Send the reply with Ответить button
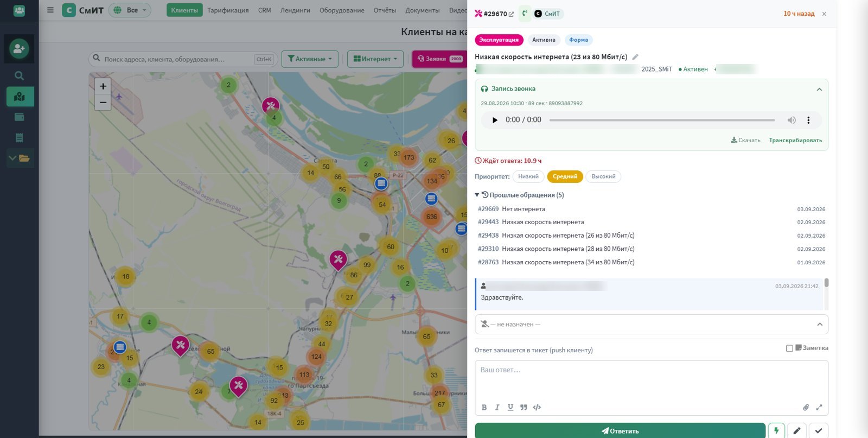The width and height of the screenshot is (868, 438). pos(620,430)
